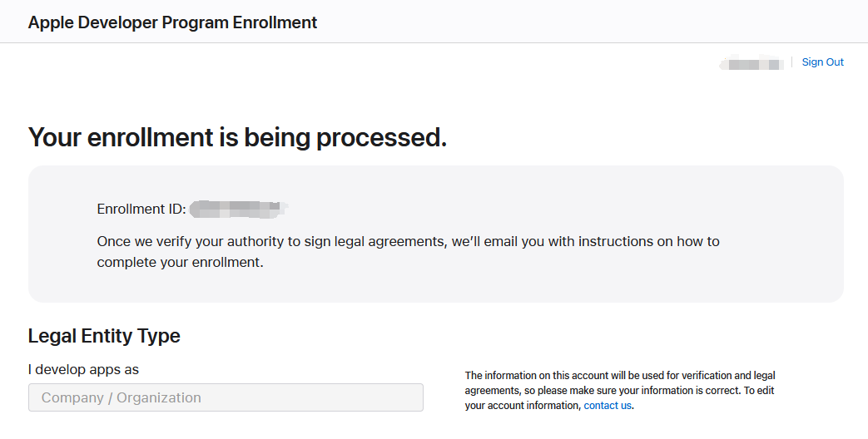Click the "Your enrollment is being processed" heading

(x=237, y=137)
